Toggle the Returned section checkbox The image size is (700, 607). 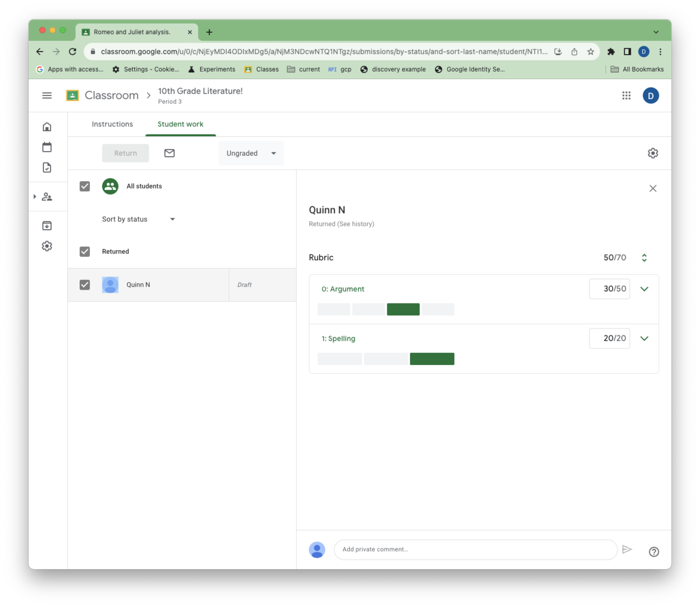[x=85, y=251]
